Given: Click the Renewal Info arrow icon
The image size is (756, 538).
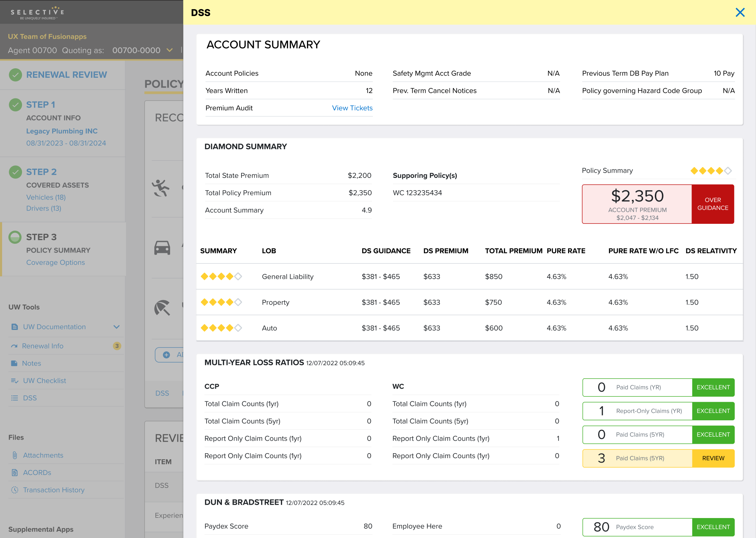Looking at the screenshot, I should pos(14,346).
